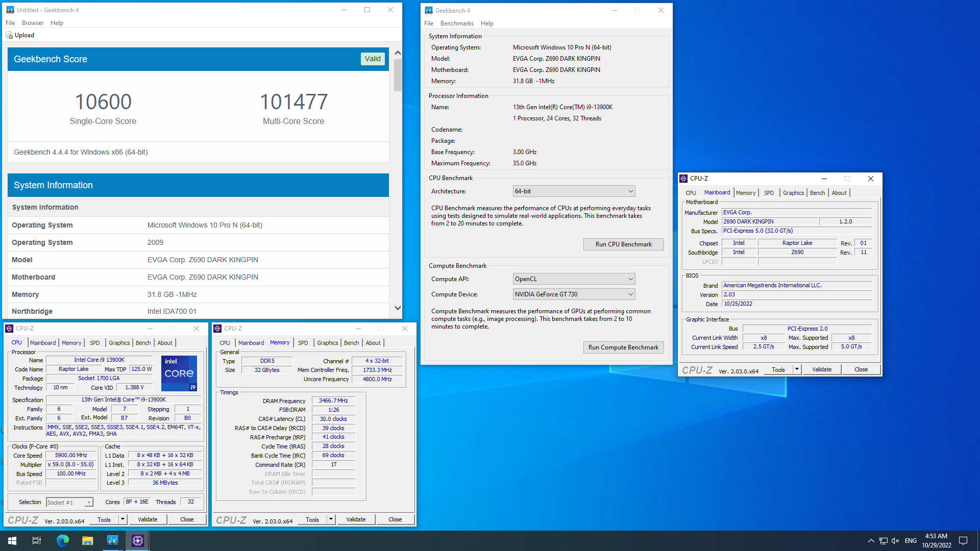The width and height of the screenshot is (980, 551).
Task: Click Close in Memory CPU-Z window
Action: pos(395,519)
